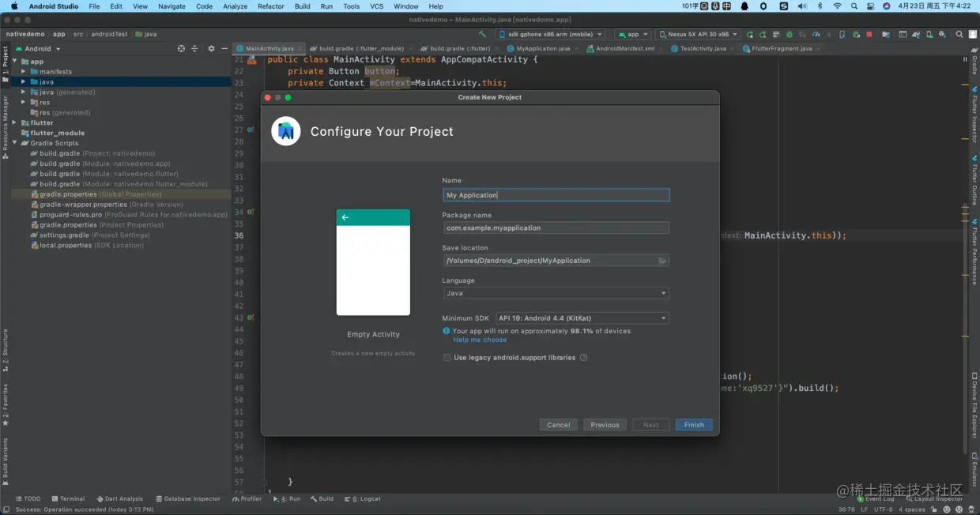Viewport: 980px width, 515px height.
Task: Hide the Project panel with minus icon
Action: 224,48
